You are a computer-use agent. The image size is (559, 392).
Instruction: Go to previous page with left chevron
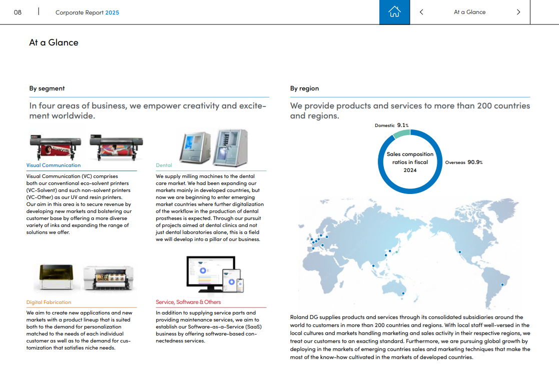421,12
